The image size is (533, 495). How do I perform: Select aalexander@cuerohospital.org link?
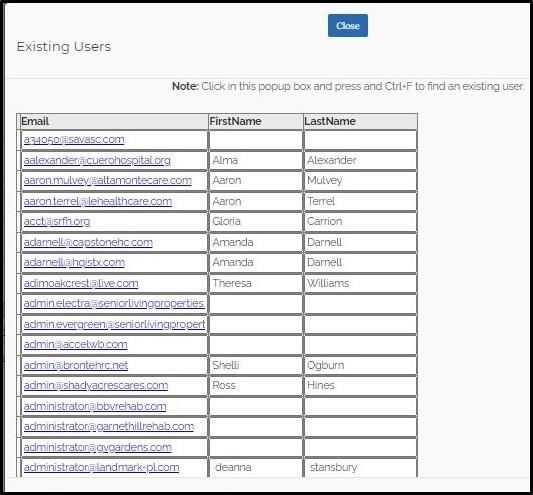pos(97,160)
